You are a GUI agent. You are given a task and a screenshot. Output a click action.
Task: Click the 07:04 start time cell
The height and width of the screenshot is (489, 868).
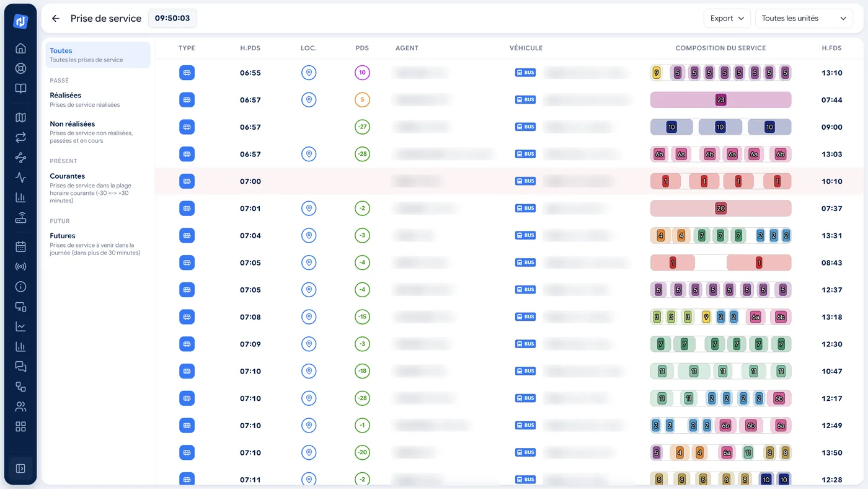250,236
